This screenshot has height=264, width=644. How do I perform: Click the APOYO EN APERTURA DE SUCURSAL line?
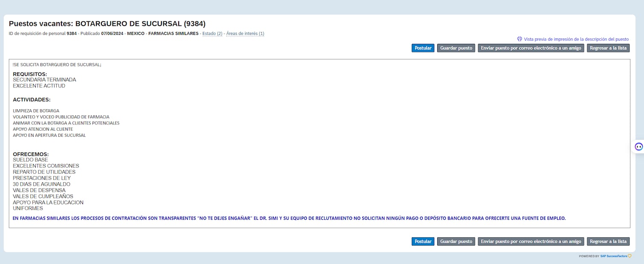tap(49, 135)
